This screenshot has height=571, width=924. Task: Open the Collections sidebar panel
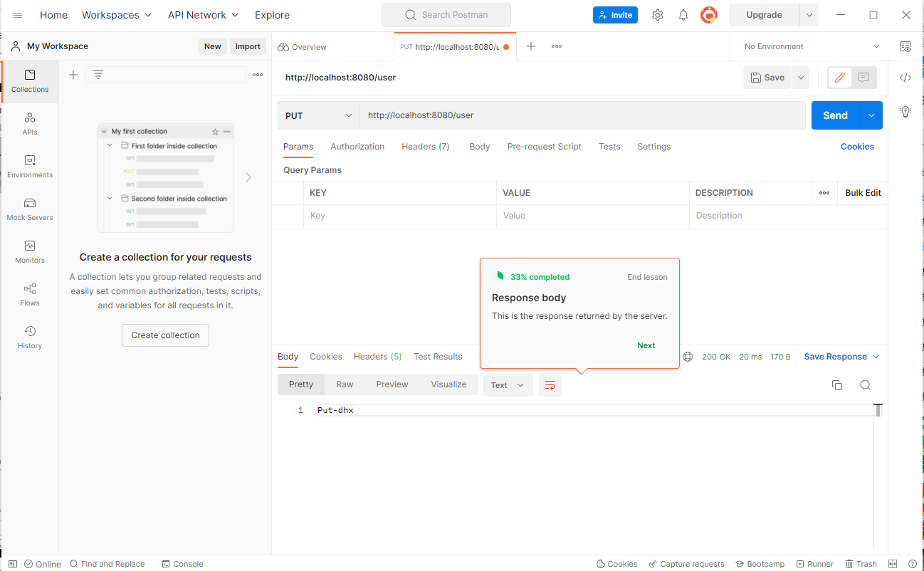click(x=30, y=81)
